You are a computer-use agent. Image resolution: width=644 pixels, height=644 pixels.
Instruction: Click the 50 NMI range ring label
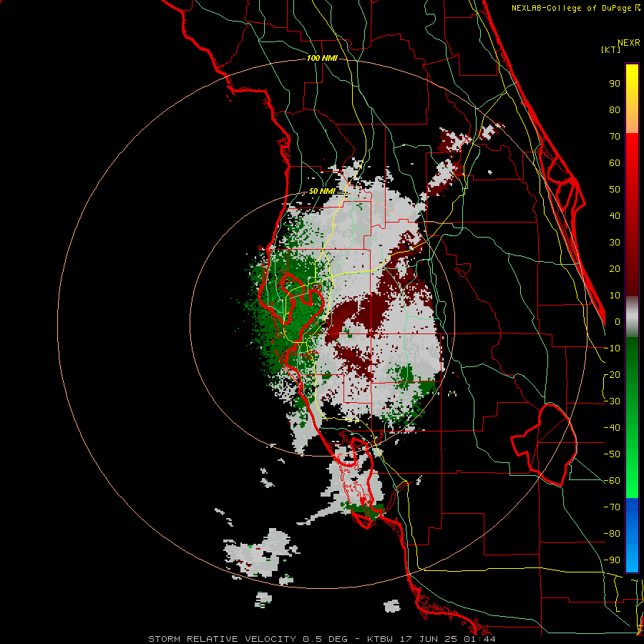321,191
